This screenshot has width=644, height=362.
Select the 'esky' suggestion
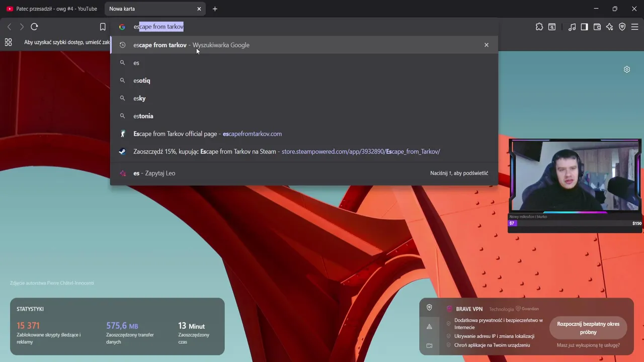pyautogui.click(x=304, y=98)
